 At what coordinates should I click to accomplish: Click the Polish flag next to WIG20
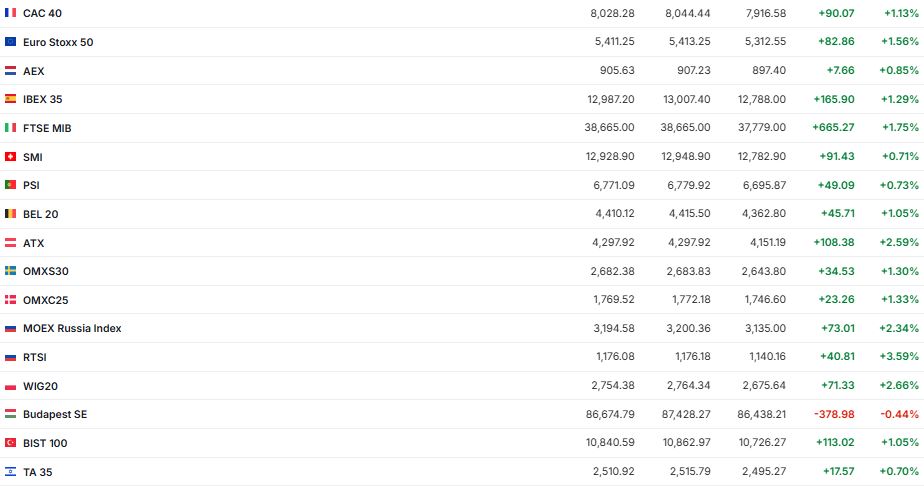(11, 386)
